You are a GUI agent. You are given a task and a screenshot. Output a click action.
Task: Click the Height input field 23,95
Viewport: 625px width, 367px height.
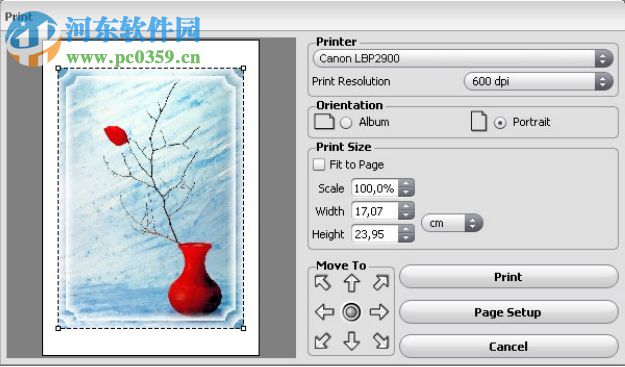[375, 234]
